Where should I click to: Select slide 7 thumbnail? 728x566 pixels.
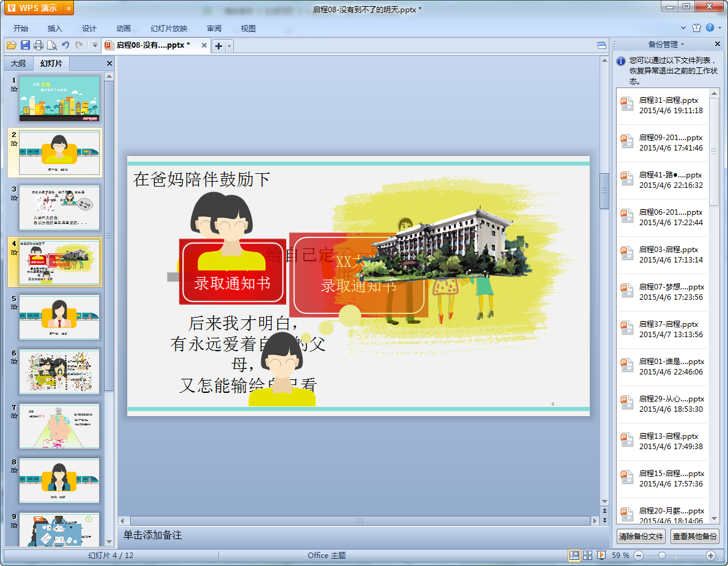(x=59, y=426)
